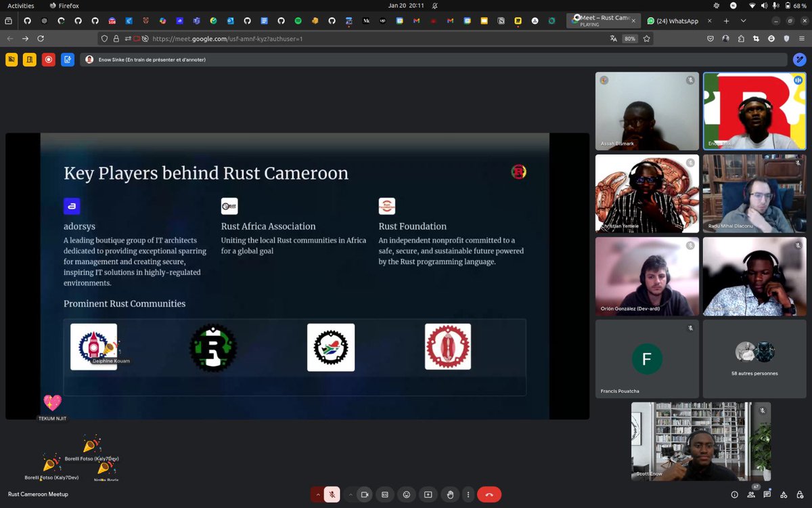The height and width of the screenshot is (508, 812).
Task: Open the meeting details info icon
Action: 735,494
